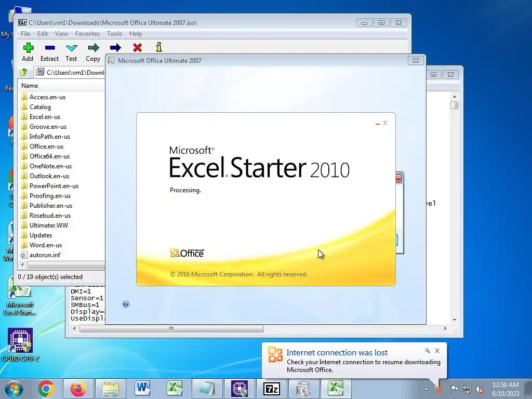Click the 7-Zip list scroll left arrow
The width and height of the screenshot is (532, 399).
23,264
